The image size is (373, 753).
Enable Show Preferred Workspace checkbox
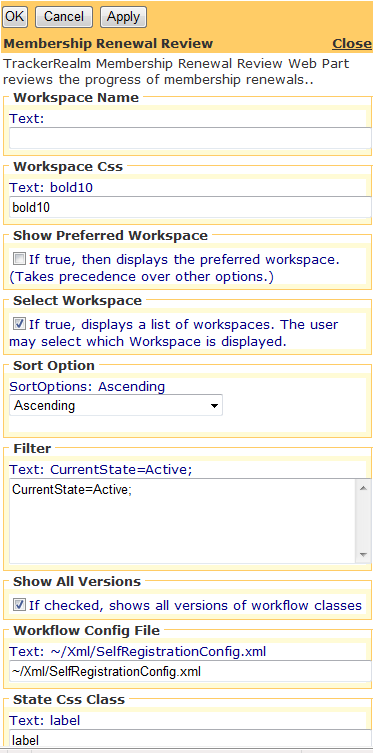[19, 260]
